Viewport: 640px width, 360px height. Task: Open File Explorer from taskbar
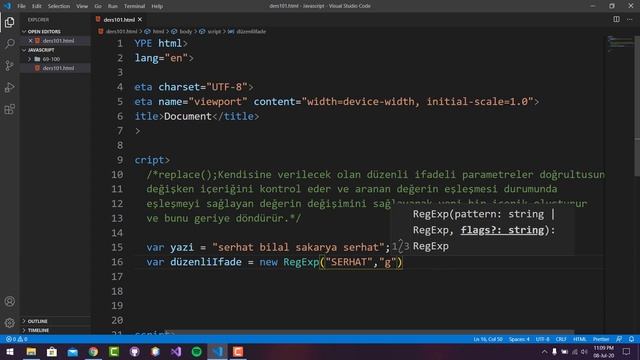tap(31, 351)
